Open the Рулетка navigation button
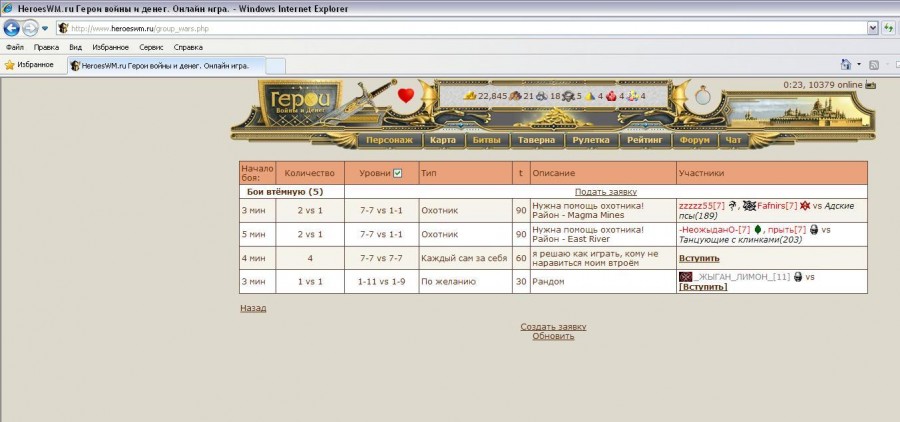The image size is (900, 422). (x=591, y=140)
